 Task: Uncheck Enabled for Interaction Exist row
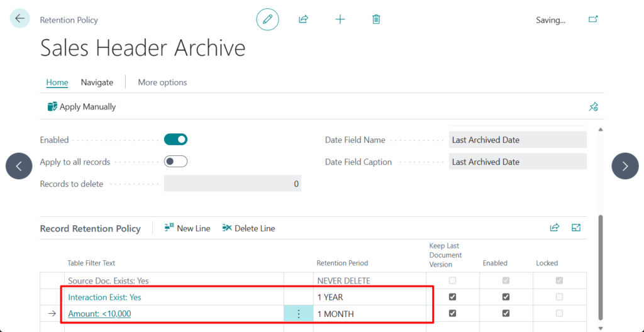tap(506, 297)
